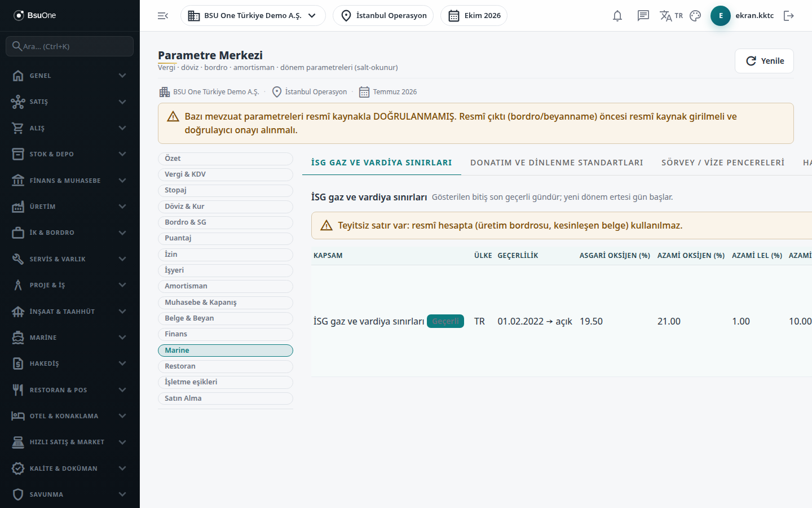Open the Restoran & POS cutlery icon

18,390
